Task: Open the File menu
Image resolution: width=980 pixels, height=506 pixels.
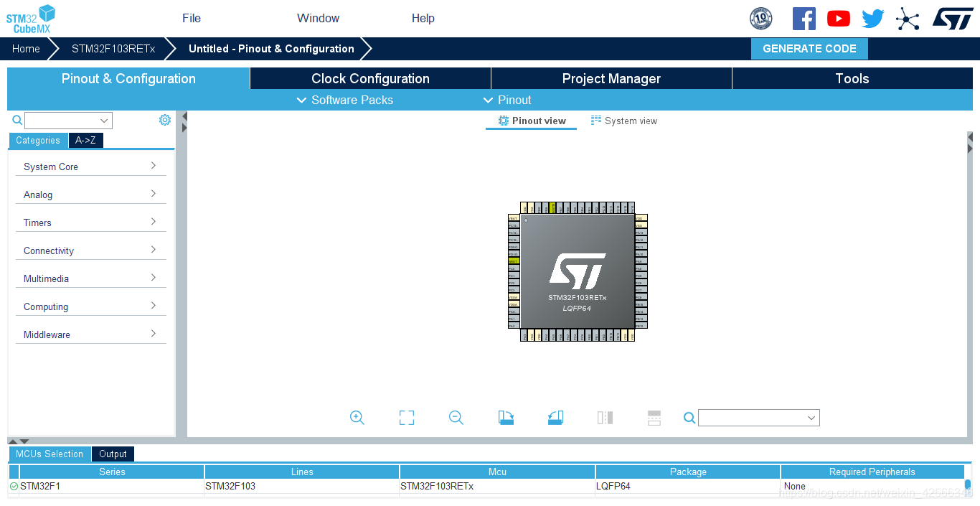Action: pos(192,18)
